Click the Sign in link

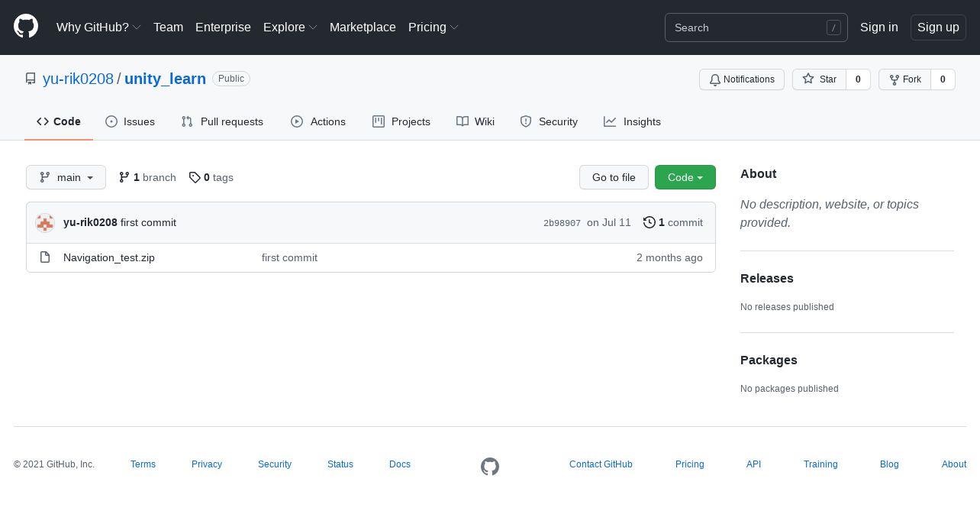[x=879, y=27]
